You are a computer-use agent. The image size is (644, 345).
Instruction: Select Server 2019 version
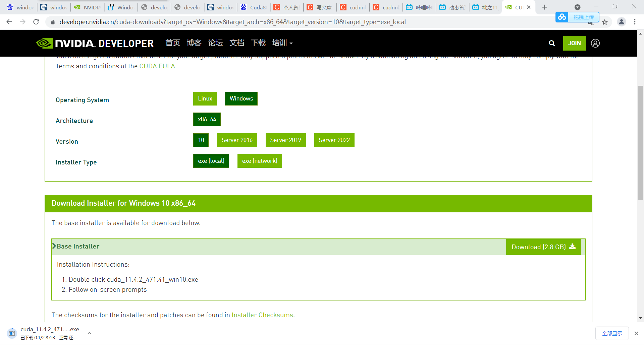coord(286,140)
